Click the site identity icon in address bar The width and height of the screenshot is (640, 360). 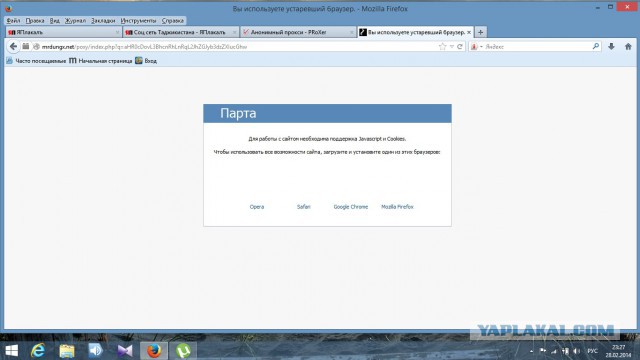36,47
